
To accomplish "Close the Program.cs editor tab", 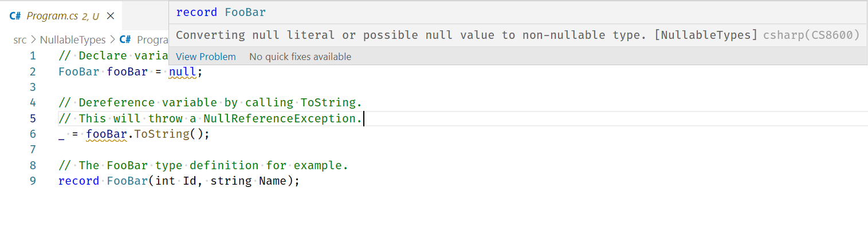I will (111, 16).
